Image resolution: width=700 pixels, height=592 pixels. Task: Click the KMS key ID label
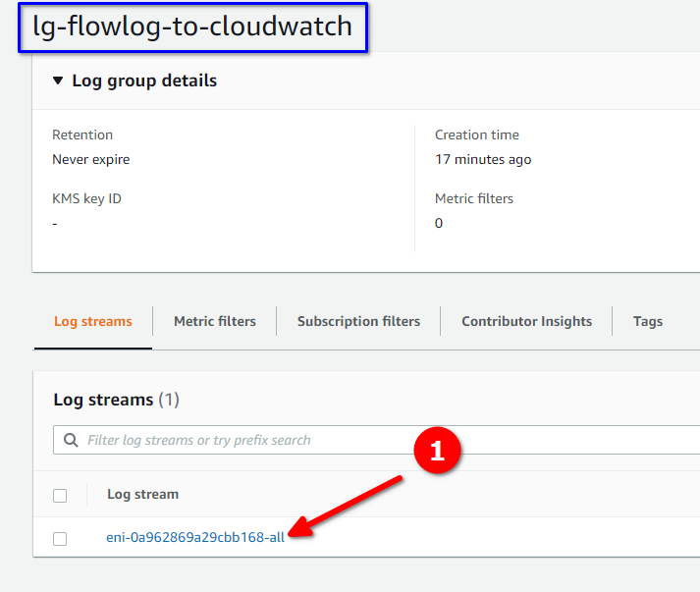(86, 198)
